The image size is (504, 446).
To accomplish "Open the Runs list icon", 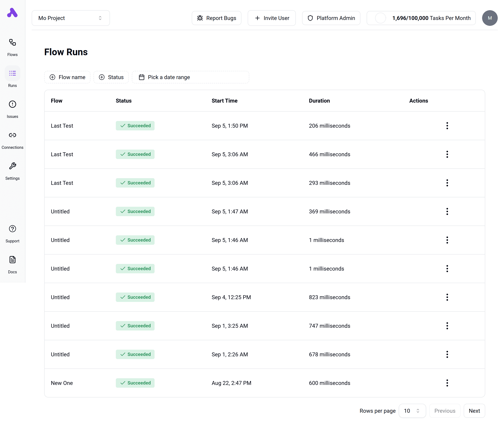I will tap(12, 73).
